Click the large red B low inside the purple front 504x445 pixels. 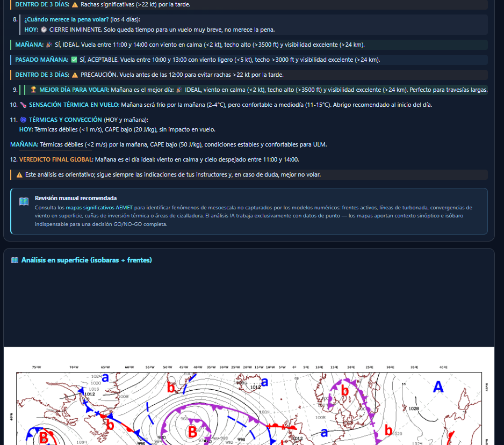pyautogui.click(x=192, y=431)
